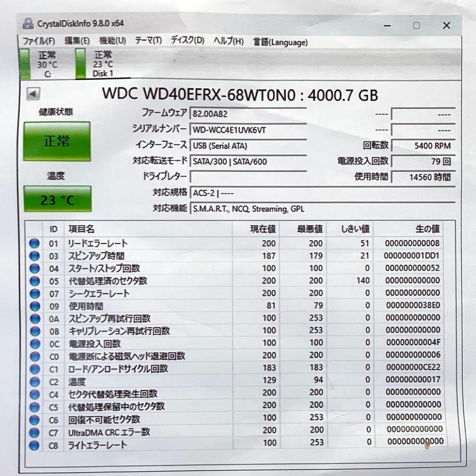The height and width of the screenshot is (476, 476).
Task: Click the threshold value 140 in row 05
Action: 363,280
